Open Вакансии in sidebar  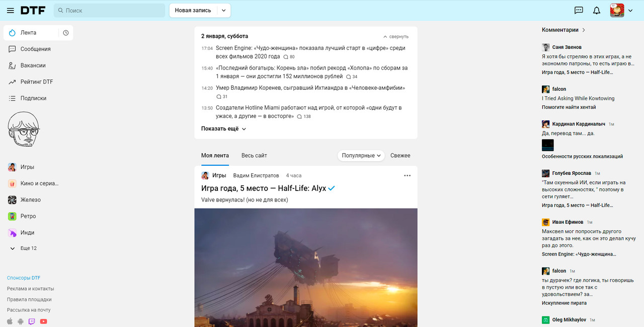33,66
